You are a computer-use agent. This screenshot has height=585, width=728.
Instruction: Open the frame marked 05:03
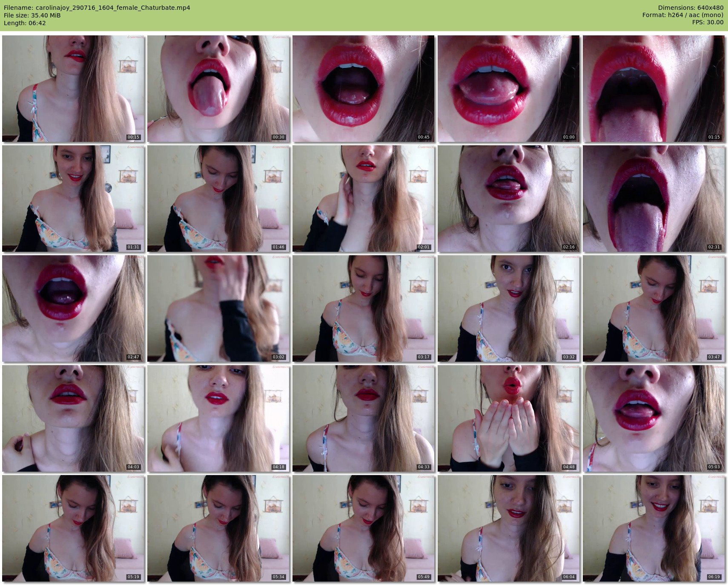[x=654, y=418]
